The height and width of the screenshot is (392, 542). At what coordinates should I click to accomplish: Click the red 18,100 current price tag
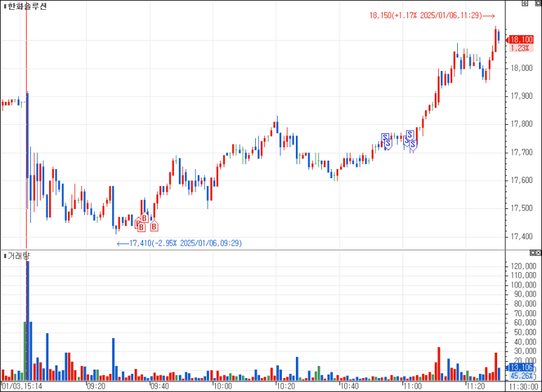(521, 39)
